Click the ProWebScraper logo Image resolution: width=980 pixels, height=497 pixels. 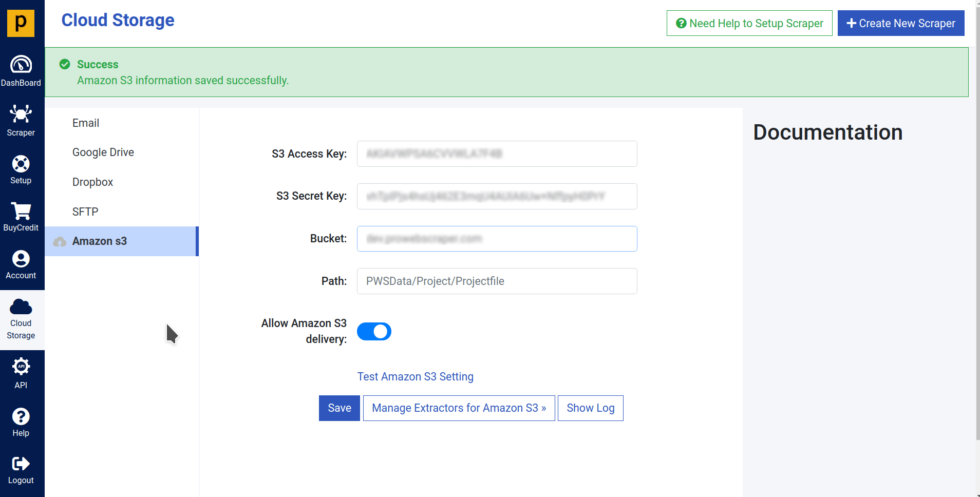point(21,23)
